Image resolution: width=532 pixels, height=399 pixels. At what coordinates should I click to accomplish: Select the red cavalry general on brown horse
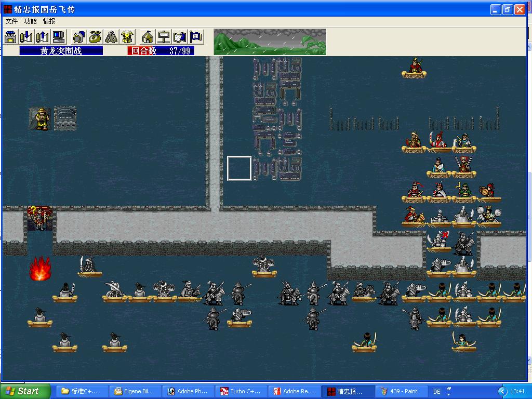coord(414,216)
